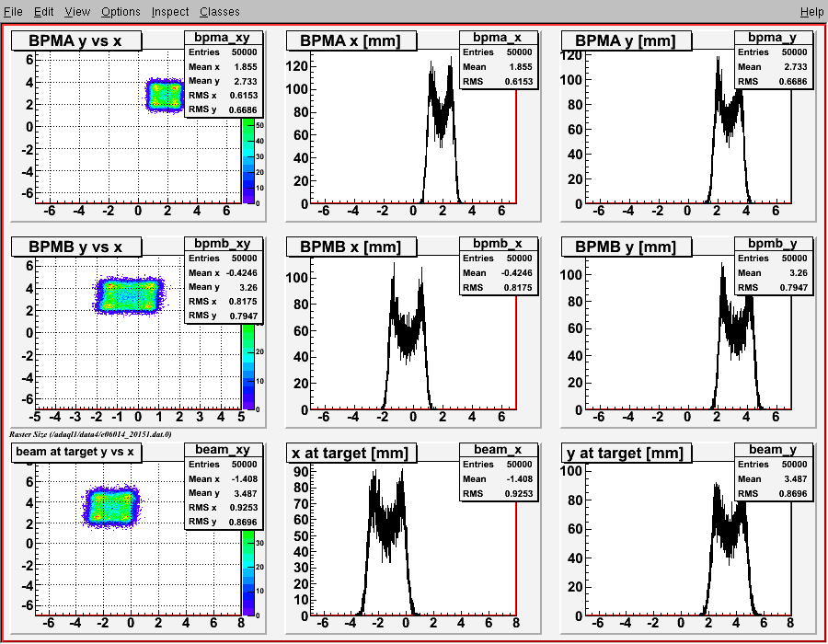Select the 'BPMB y [mm]' title box

pyautogui.click(x=626, y=247)
